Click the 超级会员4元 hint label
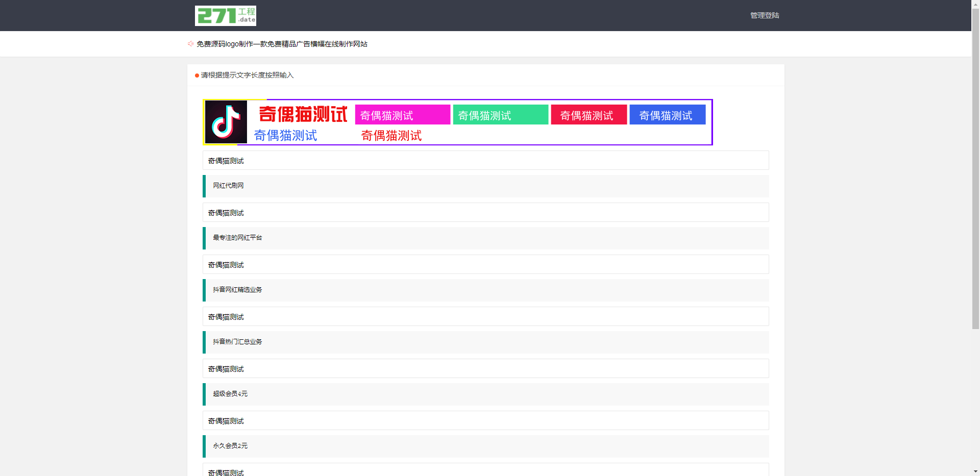The height and width of the screenshot is (476, 980). pos(230,394)
